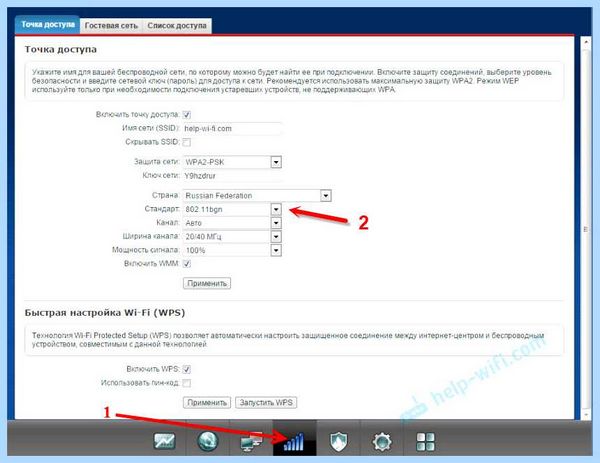Toggle 'Скрывать SSID' checkbox
600x463 pixels.
[x=187, y=142]
